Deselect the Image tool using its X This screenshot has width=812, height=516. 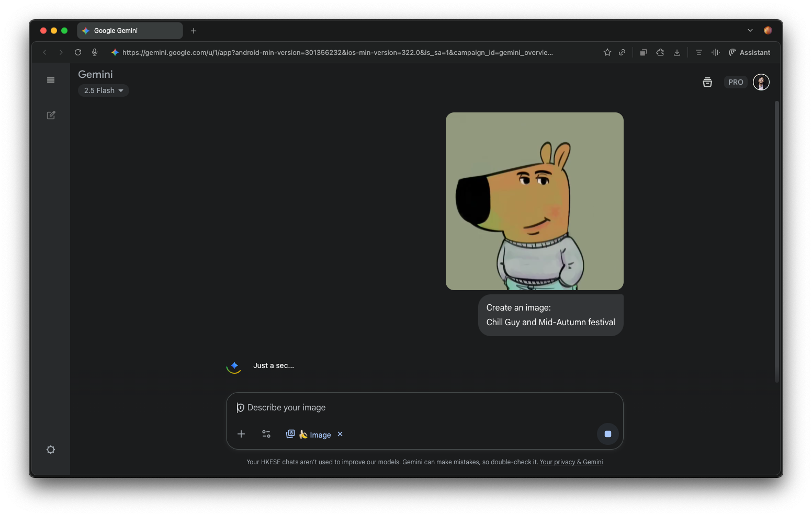point(340,434)
